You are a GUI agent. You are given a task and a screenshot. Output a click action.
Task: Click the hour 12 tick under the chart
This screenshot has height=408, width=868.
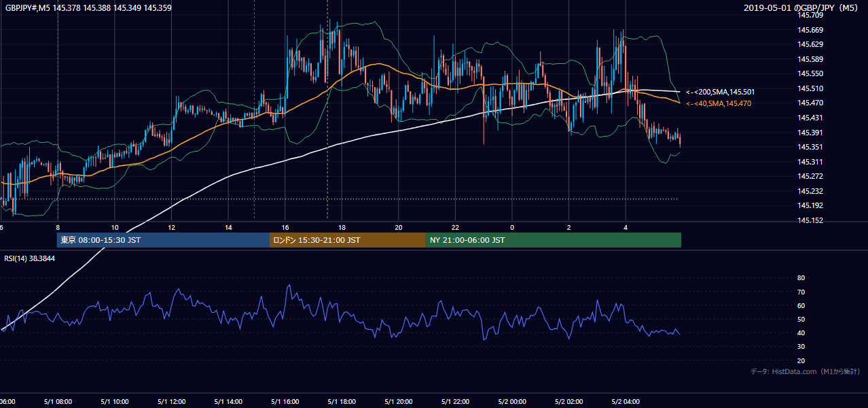point(171,228)
